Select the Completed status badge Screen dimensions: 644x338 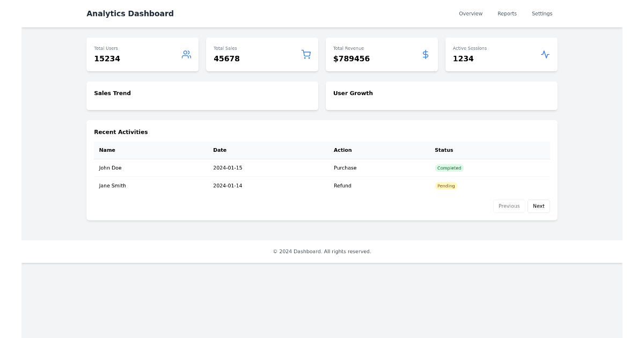(449, 167)
